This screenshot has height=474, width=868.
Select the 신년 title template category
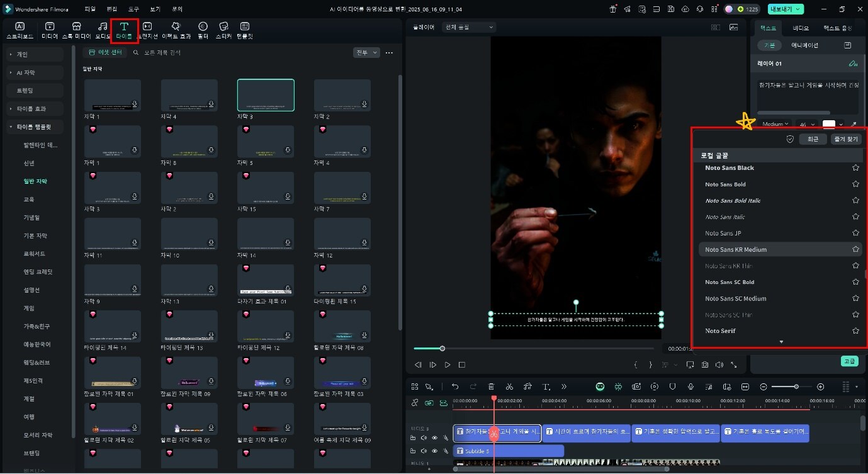(30, 163)
